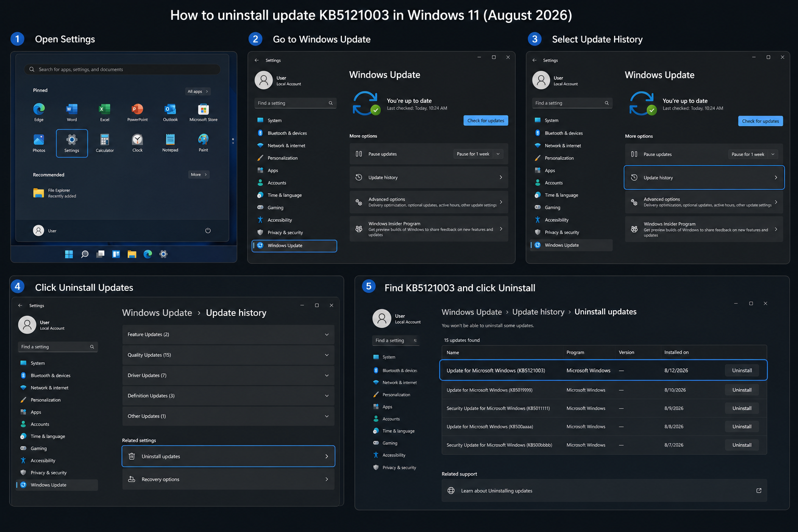The height and width of the screenshot is (532, 798).
Task: Expand Definition Updates (3) section
Action: 228,395
